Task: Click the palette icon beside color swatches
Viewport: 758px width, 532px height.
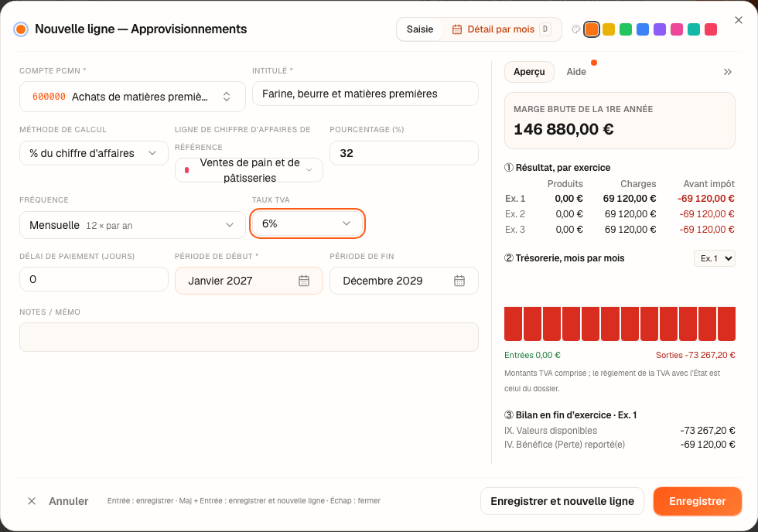Action: 575,29
